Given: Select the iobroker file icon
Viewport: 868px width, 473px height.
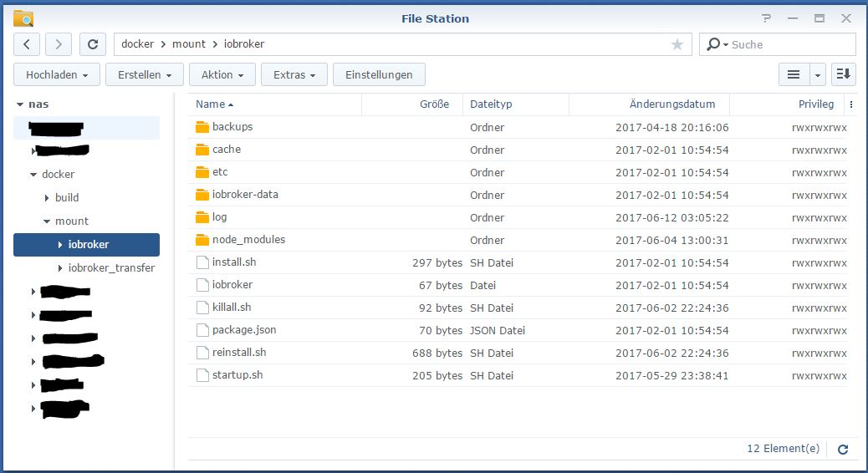Looking at the screenshot, I should (x=202, y=285).
